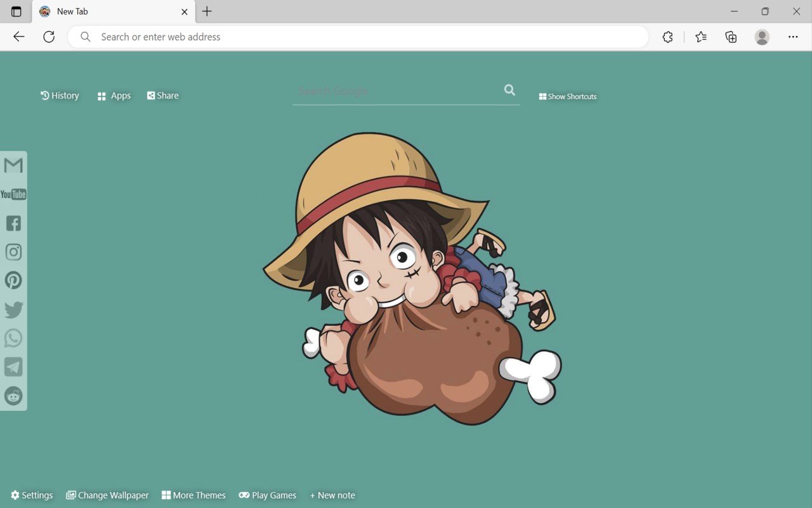Open the tab actions menu
Screen dimensions: 812x508
(x=16, y=11)
